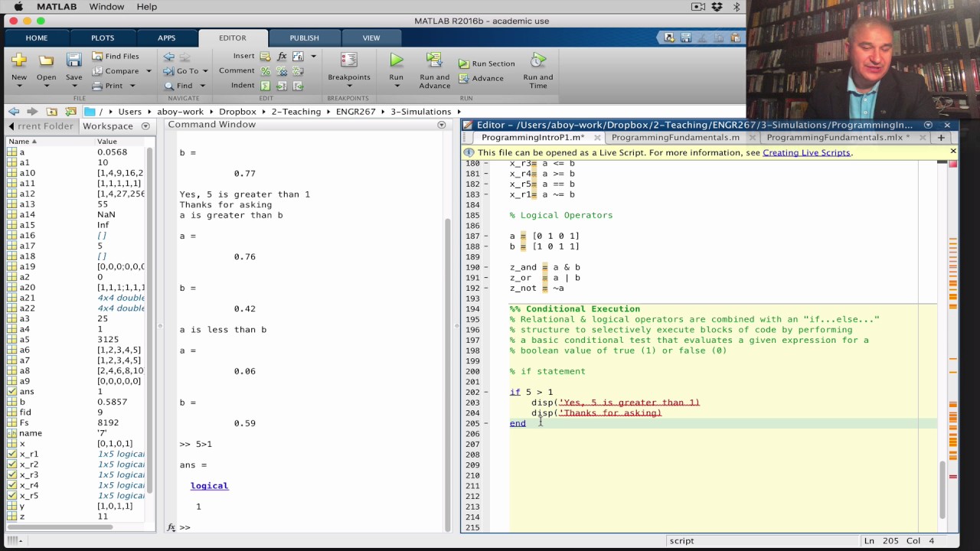This screenshot has width=980, height=551.
Task: Open the Run dropdown arrow
Action: [x=396, y=86]
